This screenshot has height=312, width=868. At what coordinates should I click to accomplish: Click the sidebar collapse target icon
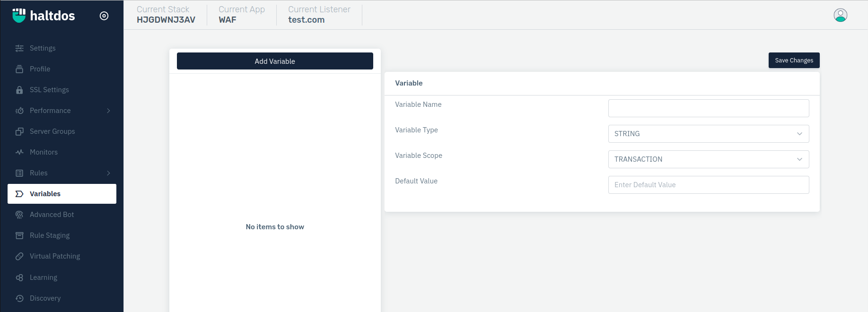pos(104,16)
